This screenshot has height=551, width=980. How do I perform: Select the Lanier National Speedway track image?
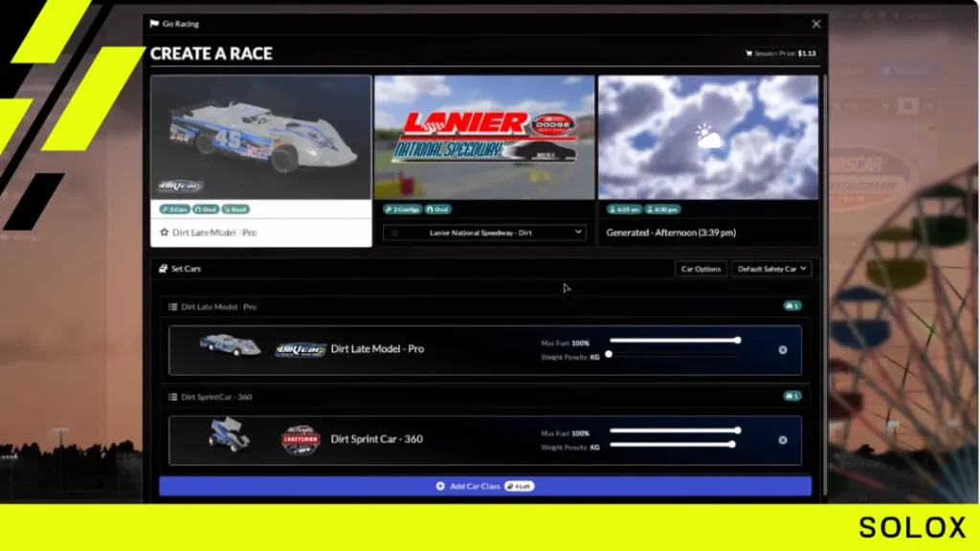(484, 138)
